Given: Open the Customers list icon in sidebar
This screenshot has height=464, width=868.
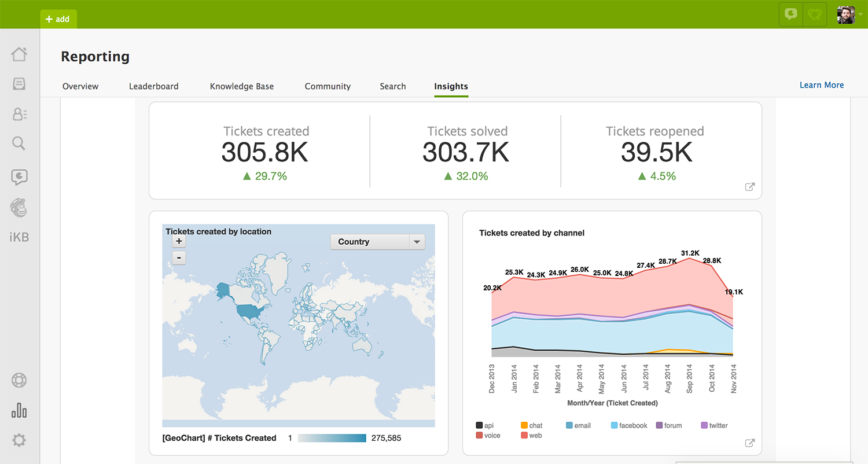Looking at the screenshot, I should (x=19, y=114).
